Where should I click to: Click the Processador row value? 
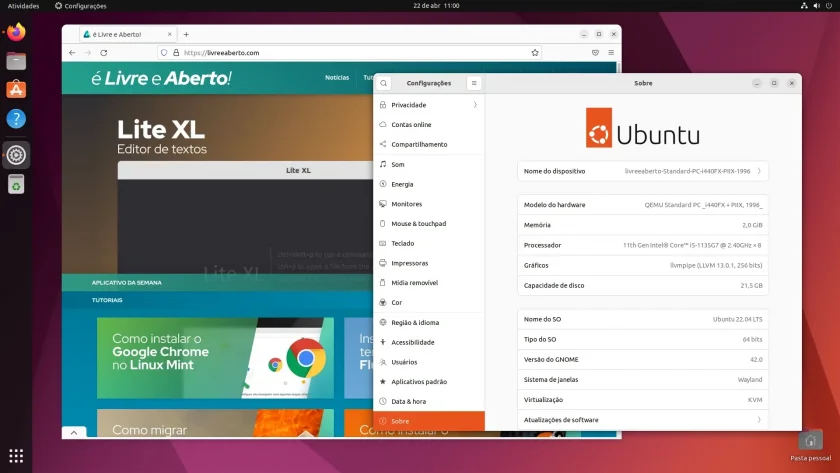click(692, 245)
